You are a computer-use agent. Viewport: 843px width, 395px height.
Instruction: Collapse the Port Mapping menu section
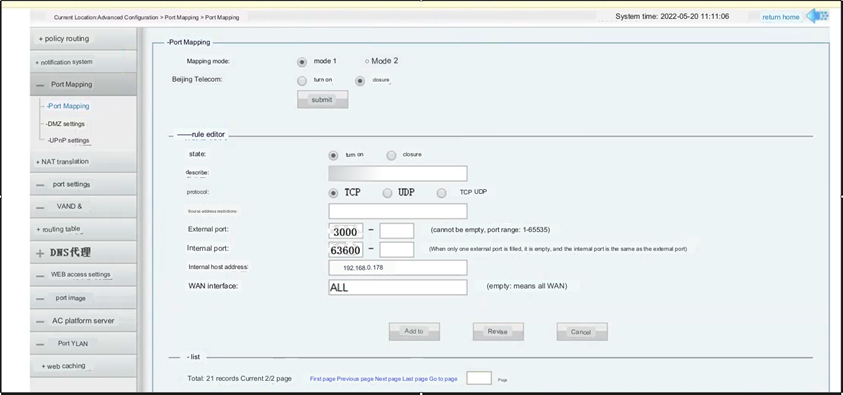[x=83, y=84]
